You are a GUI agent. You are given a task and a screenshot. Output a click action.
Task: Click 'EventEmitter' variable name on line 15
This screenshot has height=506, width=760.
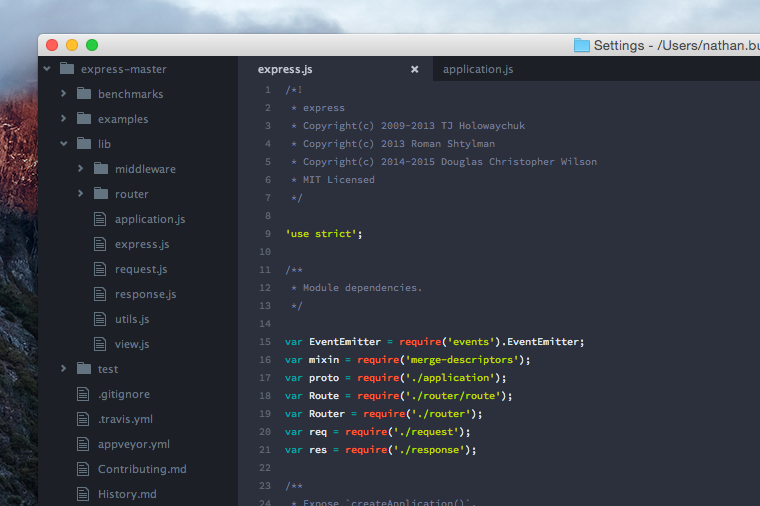click(345, 342)
